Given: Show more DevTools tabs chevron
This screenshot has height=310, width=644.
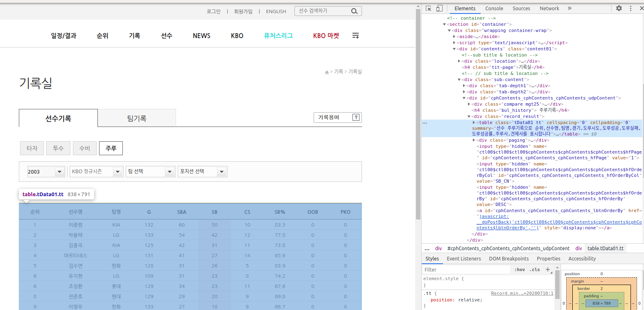Looking at the screenshot, I should click(x=569, y=8).
